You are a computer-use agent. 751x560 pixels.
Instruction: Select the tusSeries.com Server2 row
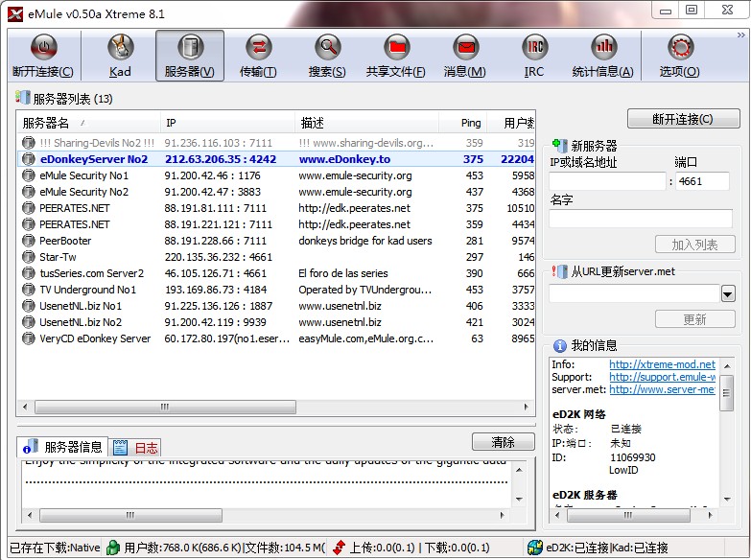[276, 273]
